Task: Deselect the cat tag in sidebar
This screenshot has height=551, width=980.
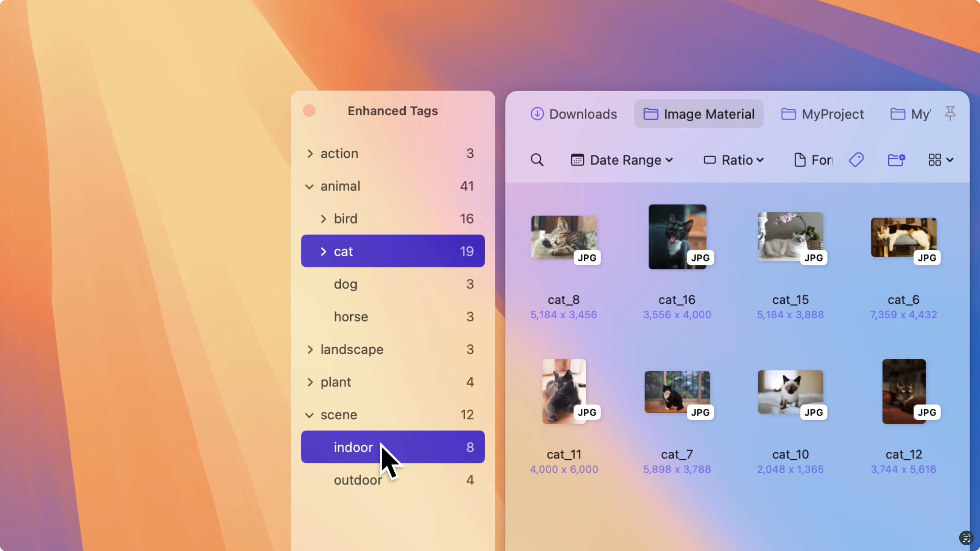Action: (393, 251)
